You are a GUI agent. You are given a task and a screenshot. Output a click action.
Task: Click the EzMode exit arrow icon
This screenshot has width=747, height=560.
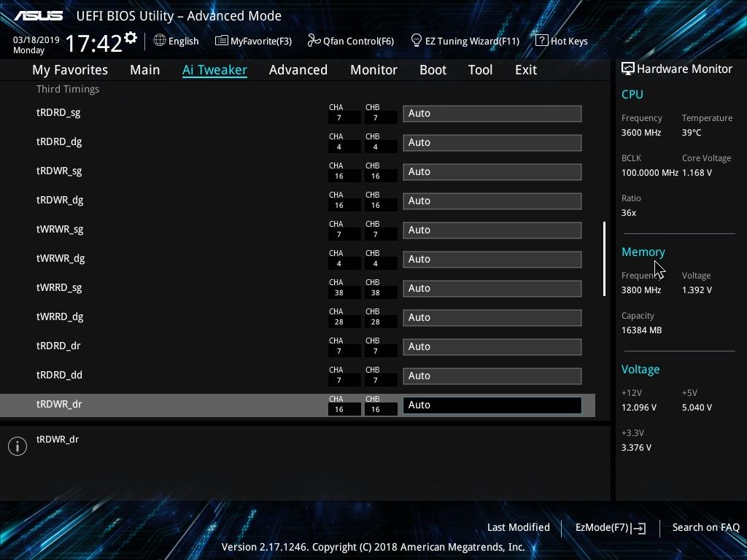639,528
